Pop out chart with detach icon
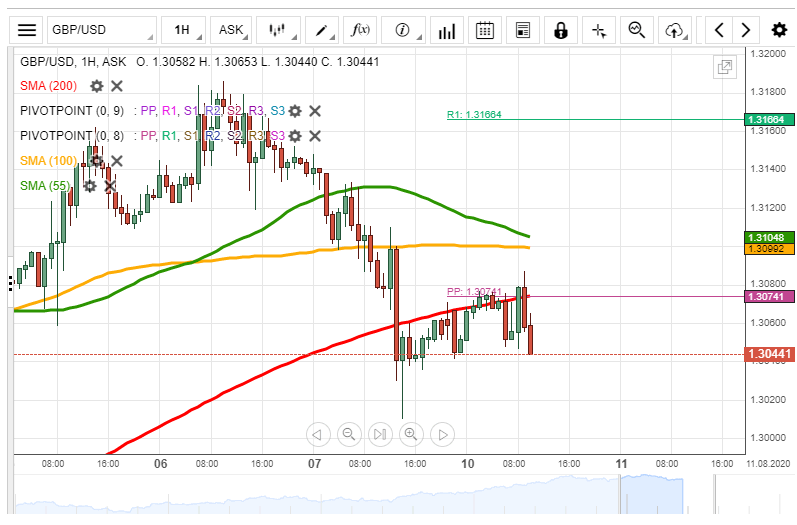Viewport: 797px width, 525px height. coord(725,67)
